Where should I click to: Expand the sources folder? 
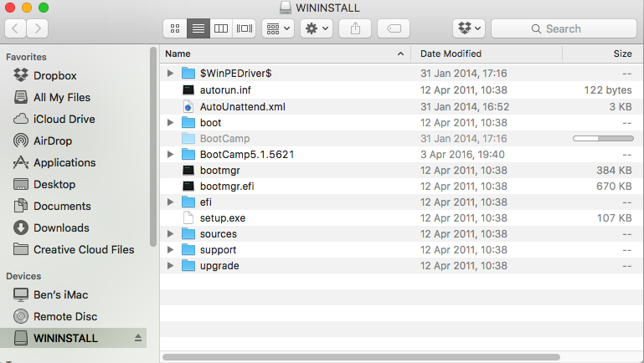[x=170, y=234]
